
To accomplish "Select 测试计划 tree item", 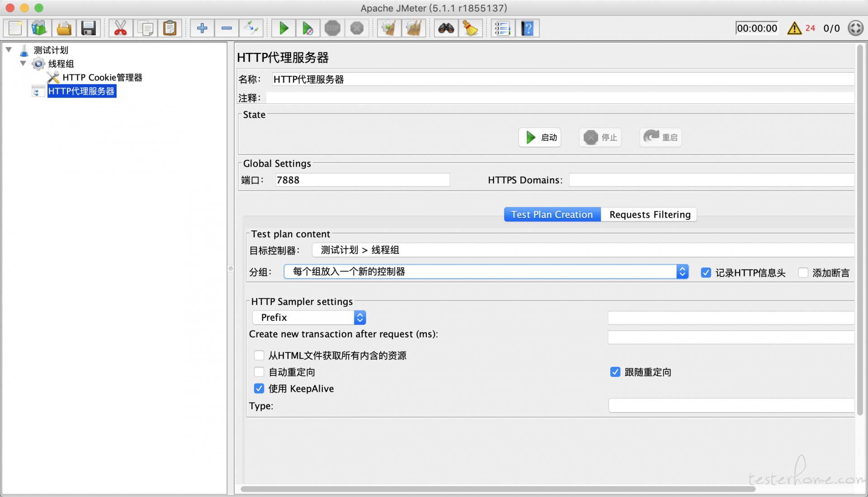I will 51,50.
